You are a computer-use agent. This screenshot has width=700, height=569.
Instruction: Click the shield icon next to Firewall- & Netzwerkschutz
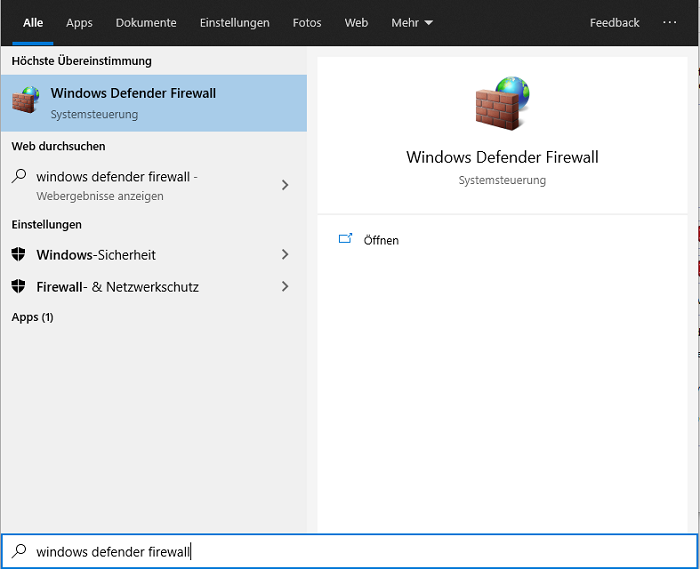tap(18, 286)
